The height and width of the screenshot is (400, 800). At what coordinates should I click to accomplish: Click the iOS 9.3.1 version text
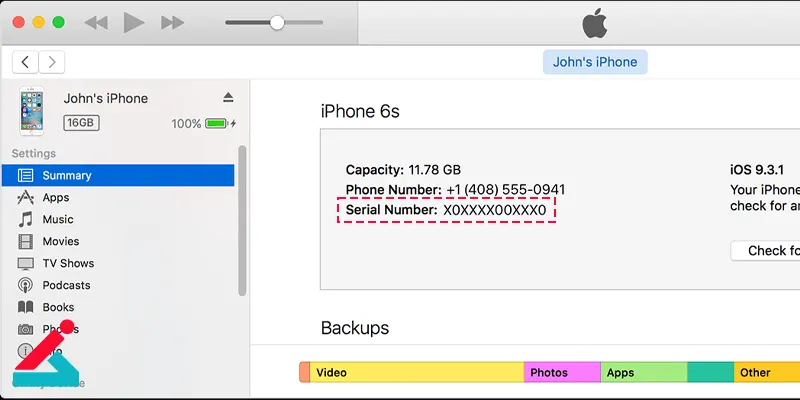tap(757, 170)
